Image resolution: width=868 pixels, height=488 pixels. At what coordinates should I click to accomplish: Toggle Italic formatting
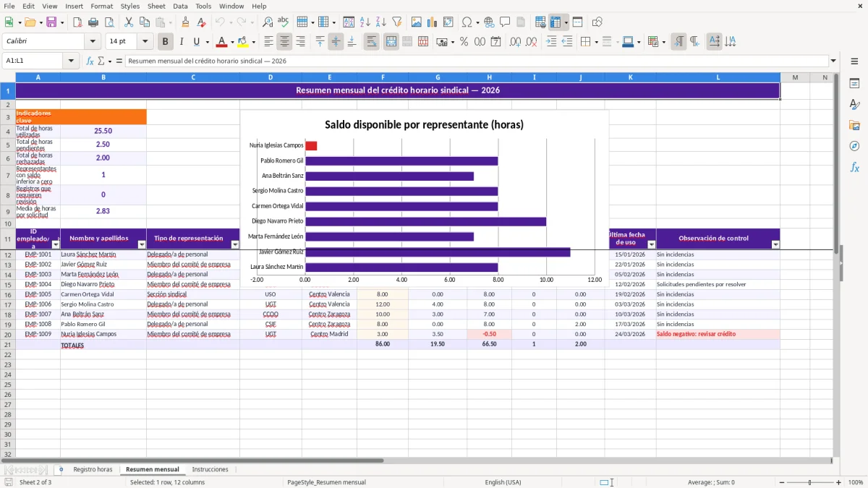[182, 42]
